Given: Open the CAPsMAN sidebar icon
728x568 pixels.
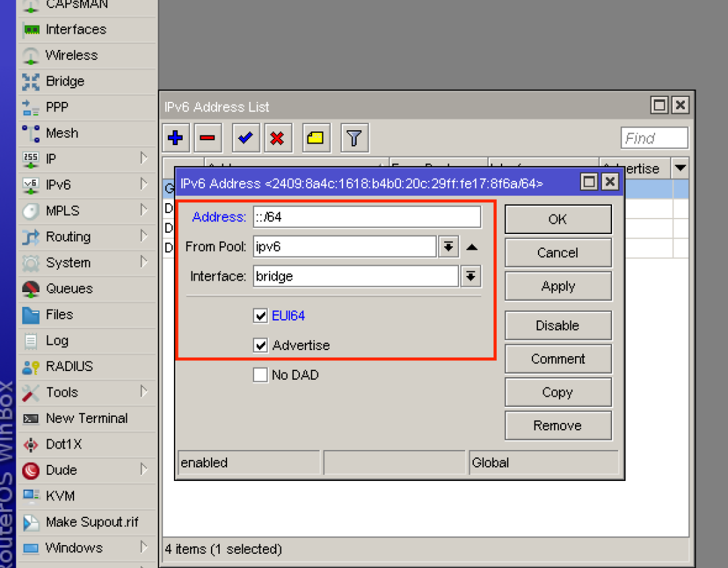Looking at the screenshot, I should click(30, 5).
